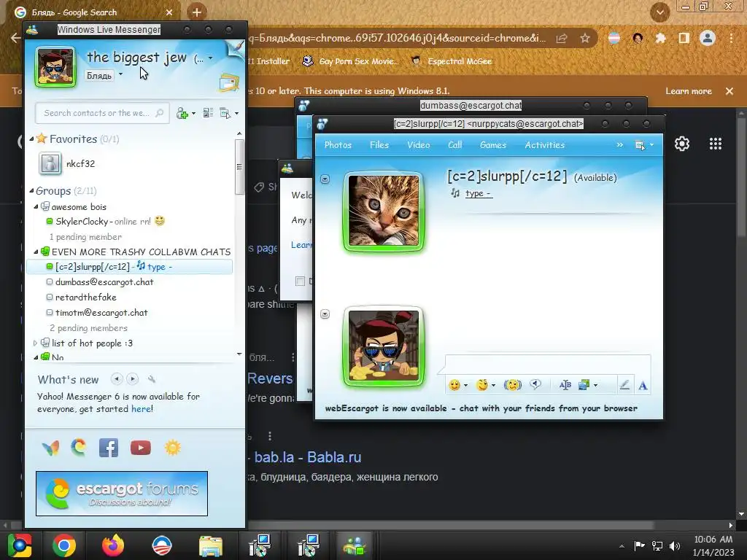This screenshot has width=747, height=560.
Task: Click your profile avatar in Messenger
Action: (x=55, y=67)
